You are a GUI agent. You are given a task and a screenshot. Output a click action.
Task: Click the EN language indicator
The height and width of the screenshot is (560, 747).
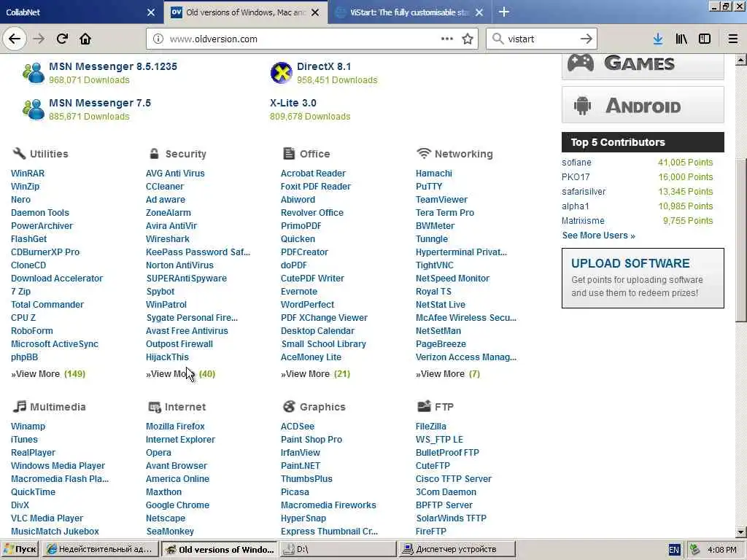[673, 550]
